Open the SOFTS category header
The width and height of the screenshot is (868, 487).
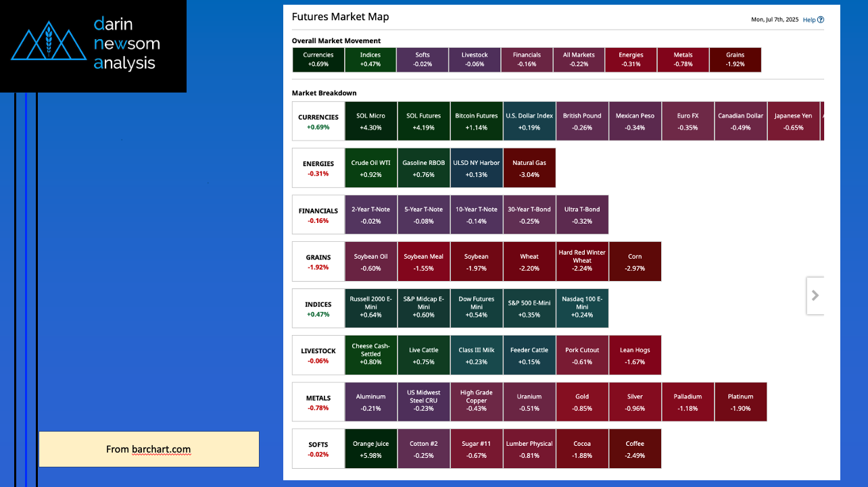pyautogui.click(x=318, y=448)
